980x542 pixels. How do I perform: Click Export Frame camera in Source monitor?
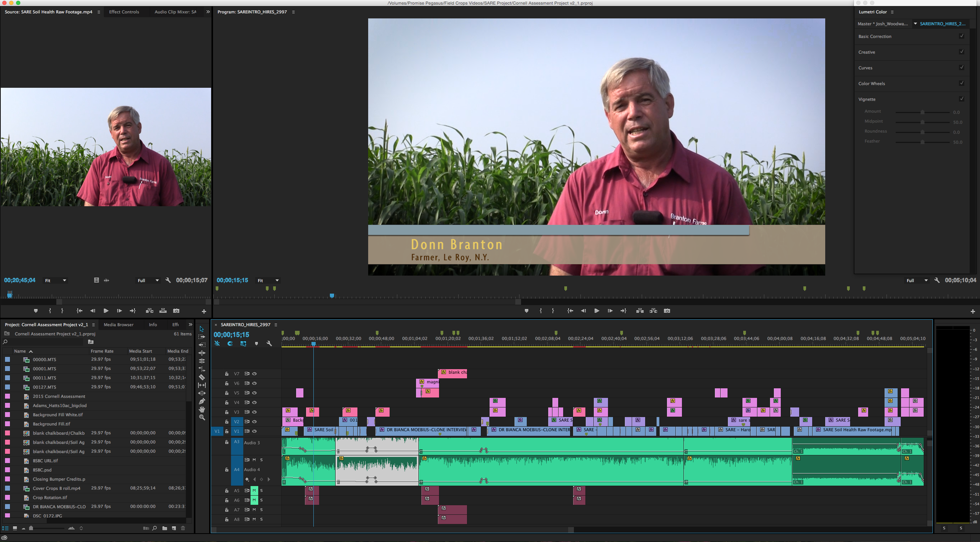click(176, 311)
